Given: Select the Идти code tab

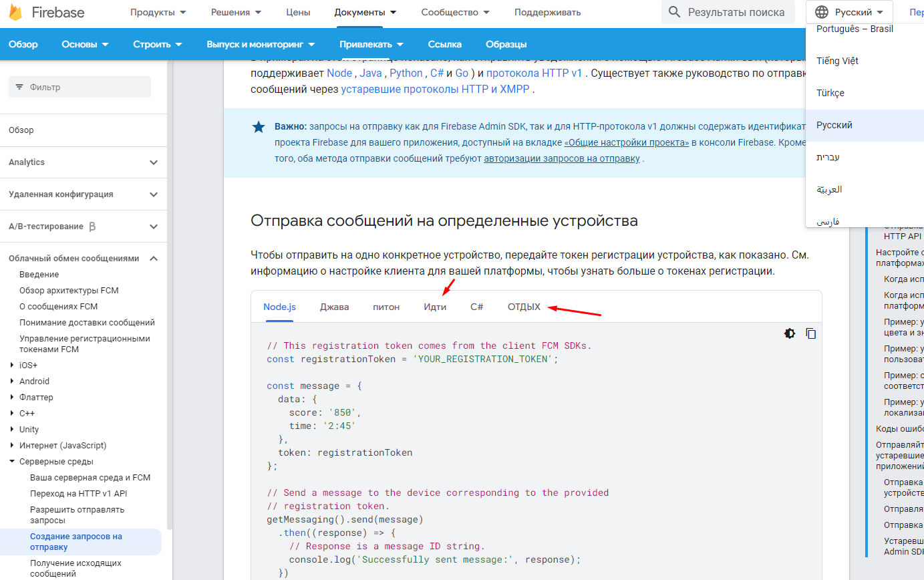Looking at the screenshot, I should click(435, 307).
